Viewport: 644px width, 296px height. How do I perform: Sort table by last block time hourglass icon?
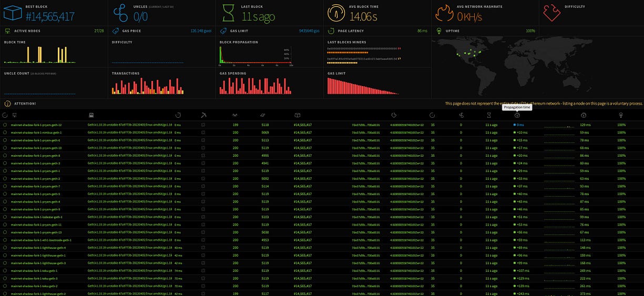(x=488, y=115)
